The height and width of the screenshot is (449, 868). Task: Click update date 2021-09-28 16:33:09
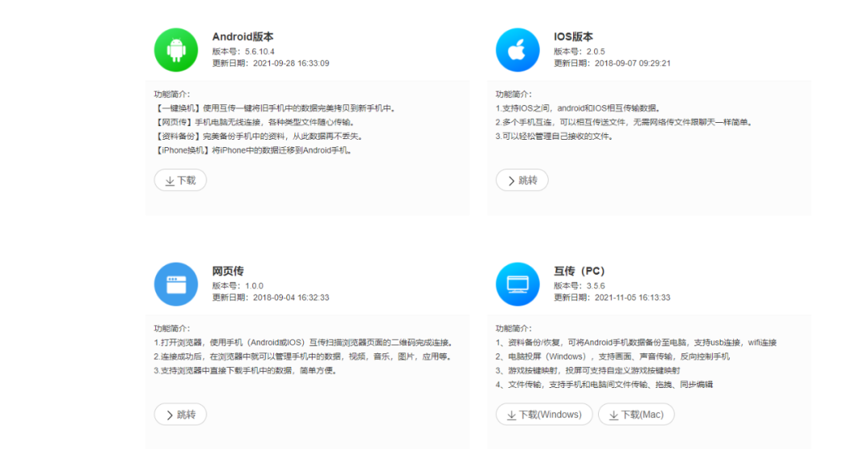pos(291,63)
